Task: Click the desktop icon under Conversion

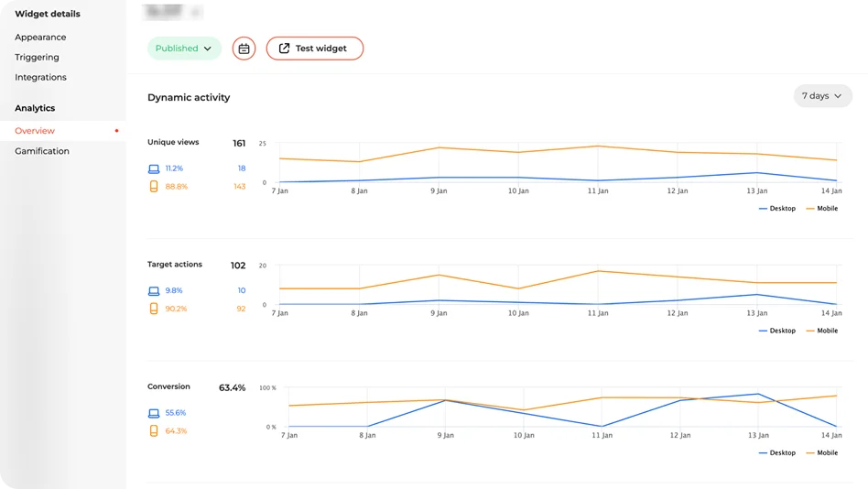Action: (x=154, y=413)
